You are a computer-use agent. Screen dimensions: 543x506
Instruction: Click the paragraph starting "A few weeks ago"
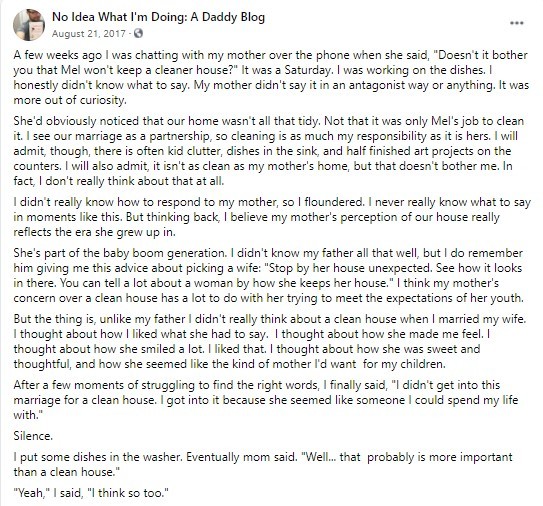[271, 78]
